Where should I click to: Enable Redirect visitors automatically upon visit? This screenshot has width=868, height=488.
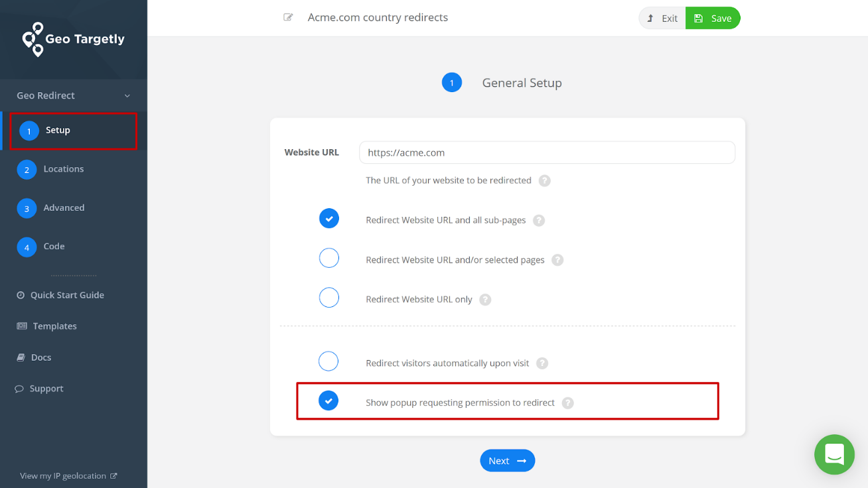[328, 361]
